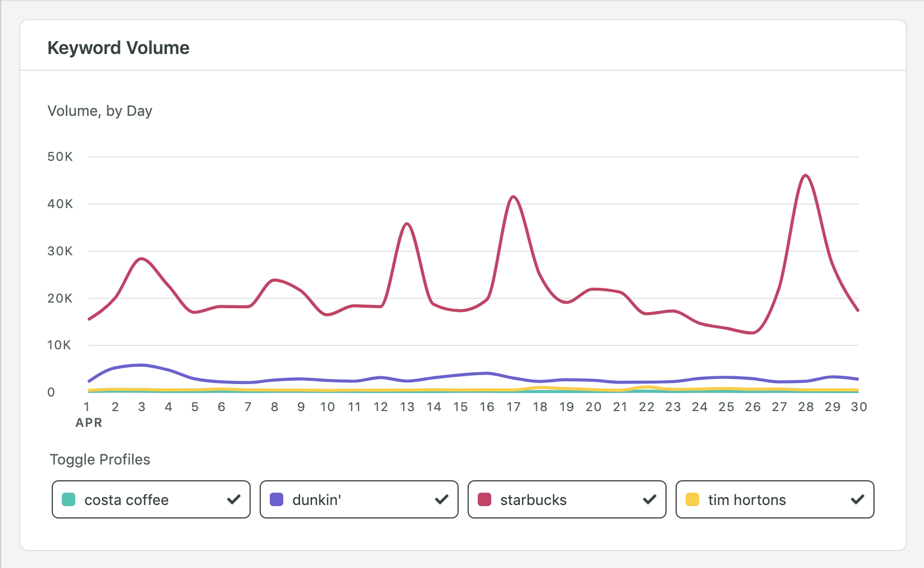Click the starbucks peak on day 28
This screenshot has width=924, height=568.
(806, 175)
